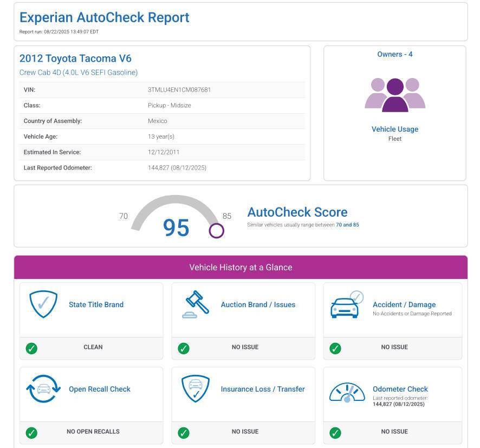Viewport: 480px width, 448px height.
Task: Click the 'Class:' row label
Action: point(32,105)
